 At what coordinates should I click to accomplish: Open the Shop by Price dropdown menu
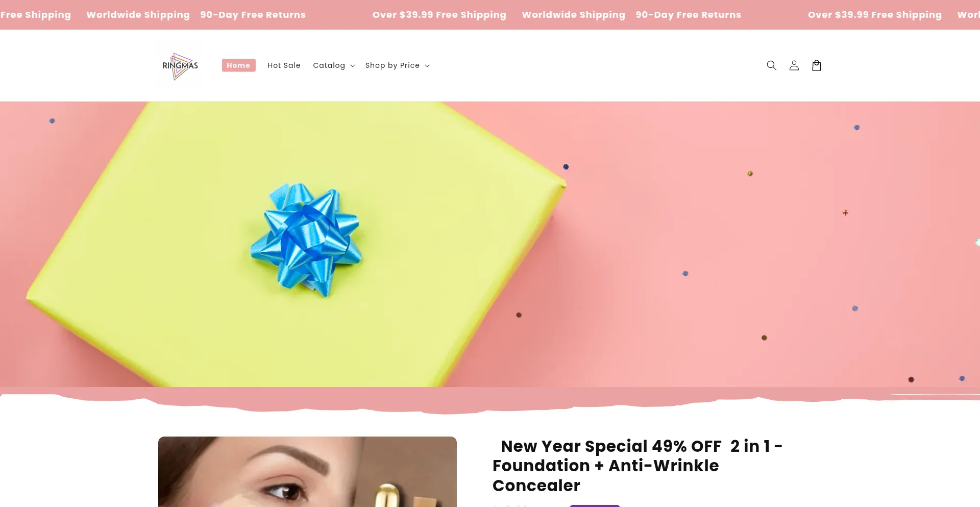(x=397, y=65)
